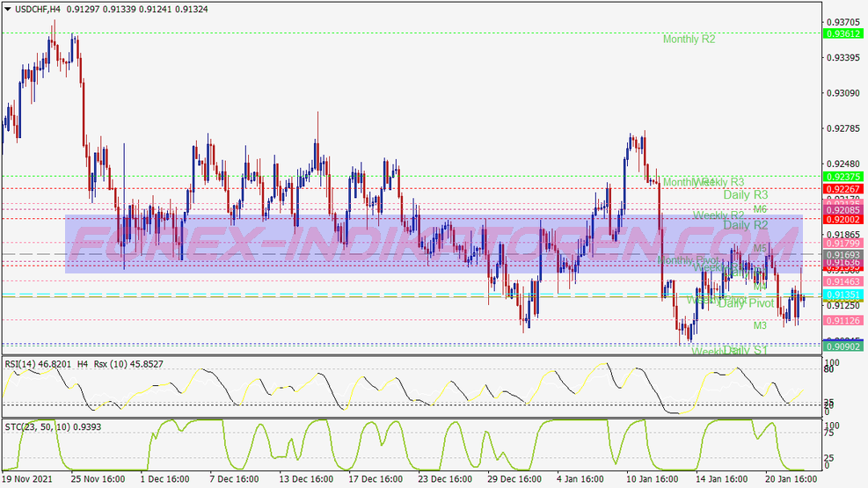Click the 7 Dec 16:00 time label
868x488 pixels.
234,479
